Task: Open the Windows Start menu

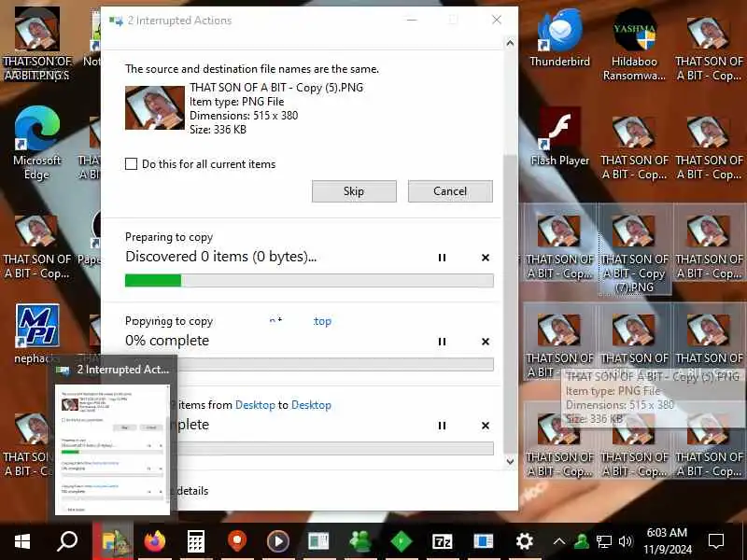Action: [22, 541]
